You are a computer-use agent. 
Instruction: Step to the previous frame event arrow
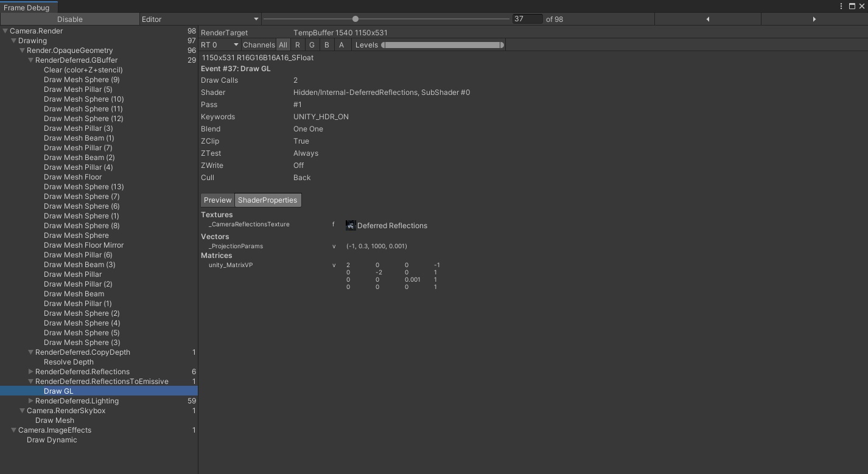pos(707,19)
